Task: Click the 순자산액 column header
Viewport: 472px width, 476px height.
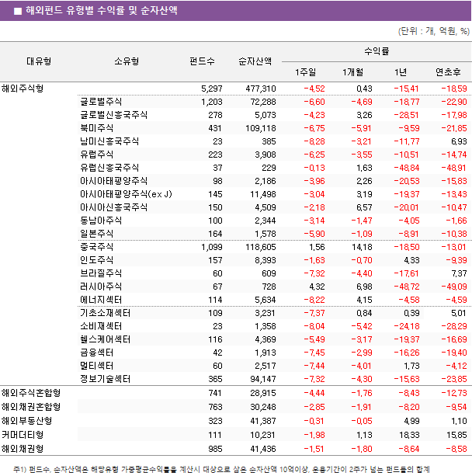Action: coord(255,61)
